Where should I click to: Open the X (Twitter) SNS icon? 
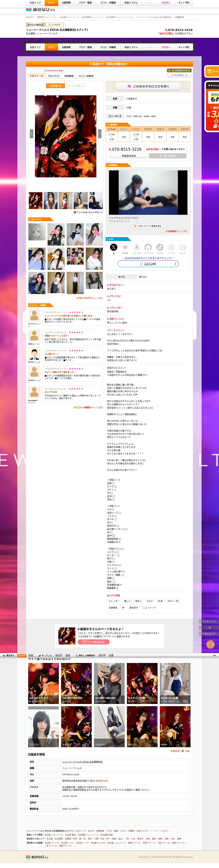coord(114,247)
